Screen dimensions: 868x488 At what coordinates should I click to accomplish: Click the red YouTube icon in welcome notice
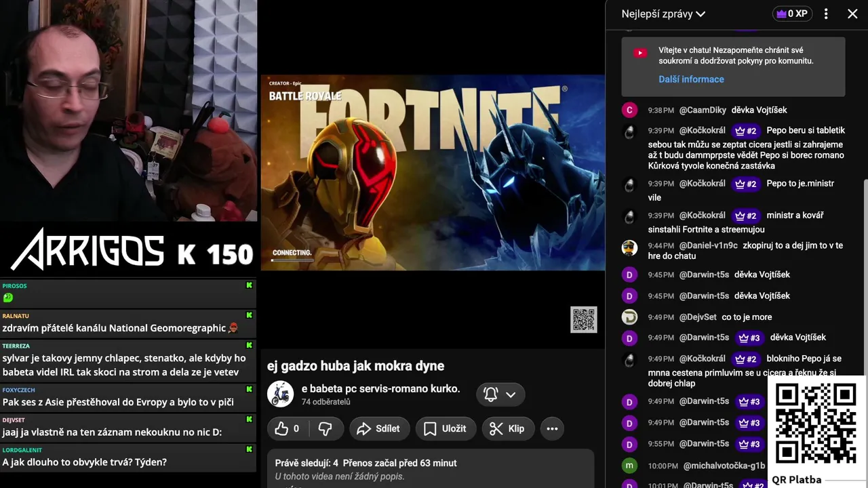(640, 53)
